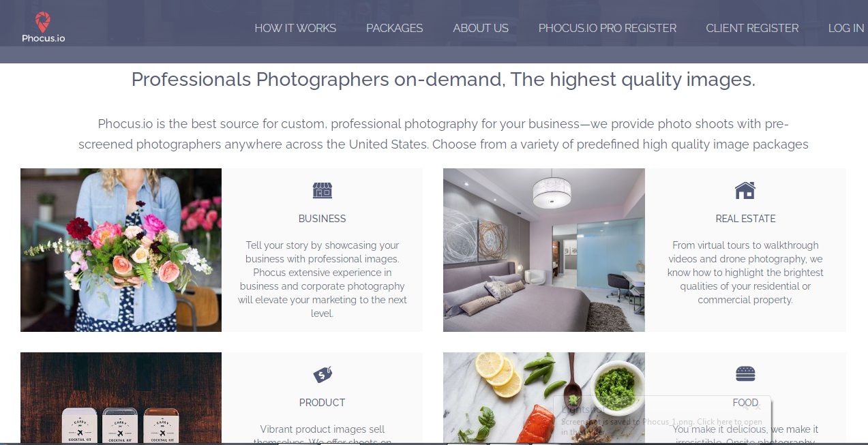Click the Log In link
This screenshot has width=868, height=445.
click(x=846, y=28)
